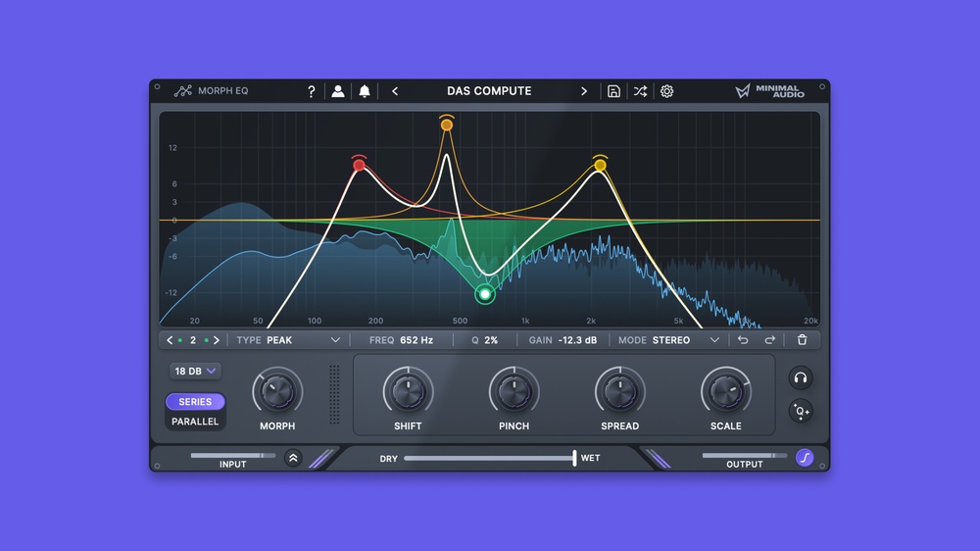Click the SHIFT knob
This screenshot has height=551, width=980.
408,392
